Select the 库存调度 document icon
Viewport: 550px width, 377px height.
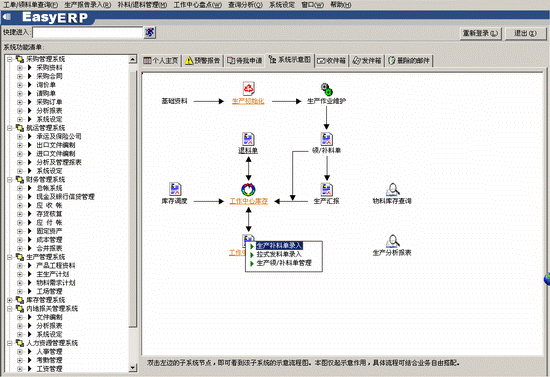coord(175,189)
